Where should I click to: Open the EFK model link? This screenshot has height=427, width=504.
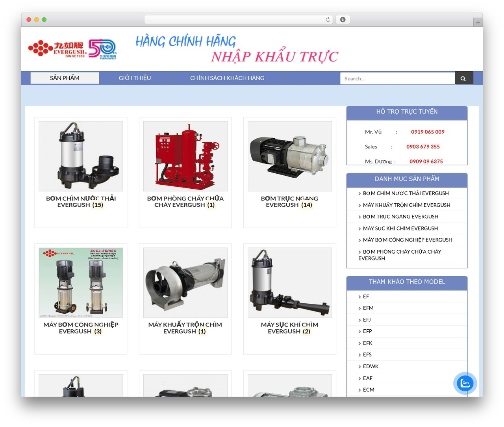367,343
